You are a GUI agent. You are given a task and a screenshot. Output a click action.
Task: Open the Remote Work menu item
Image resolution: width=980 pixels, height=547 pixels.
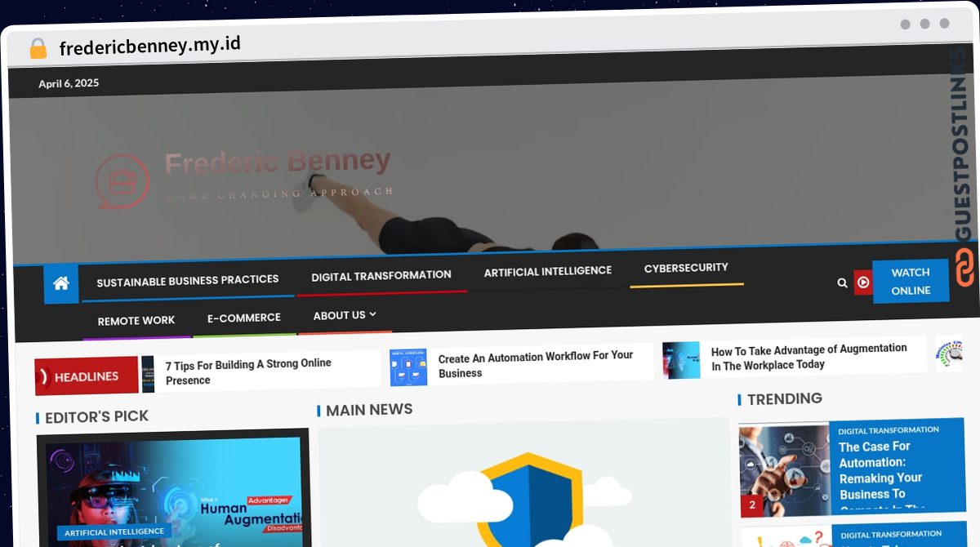[136, 321]
